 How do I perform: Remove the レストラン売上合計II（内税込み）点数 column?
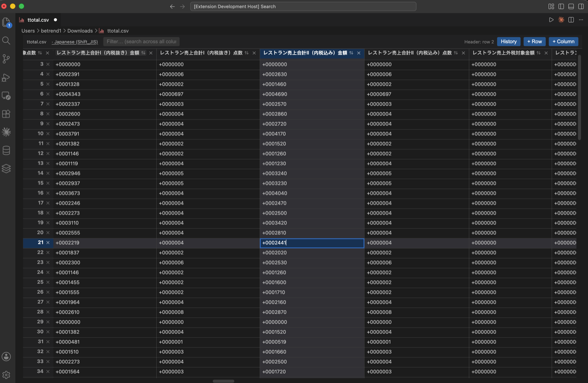click(x=463, y=53)
